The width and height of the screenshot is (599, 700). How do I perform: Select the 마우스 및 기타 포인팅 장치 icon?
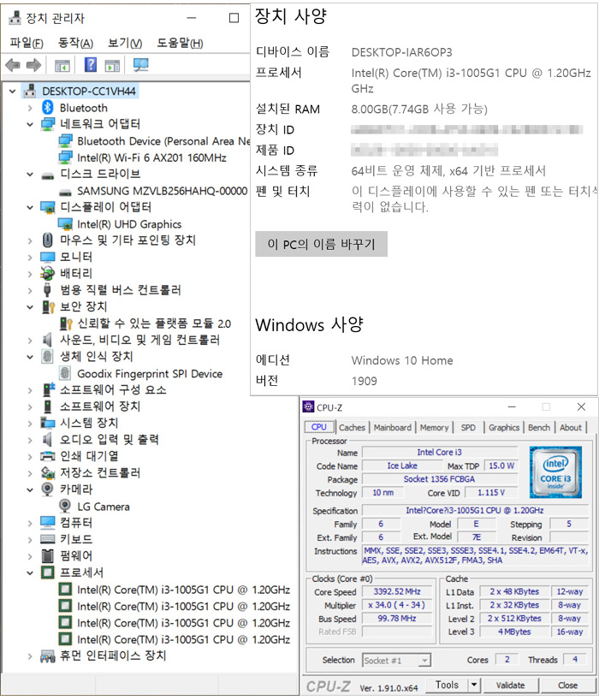click(x=48, y=240)
